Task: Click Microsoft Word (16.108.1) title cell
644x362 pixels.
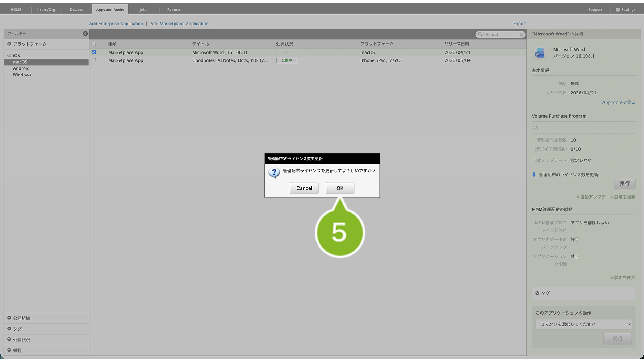Action: (219, 52)
